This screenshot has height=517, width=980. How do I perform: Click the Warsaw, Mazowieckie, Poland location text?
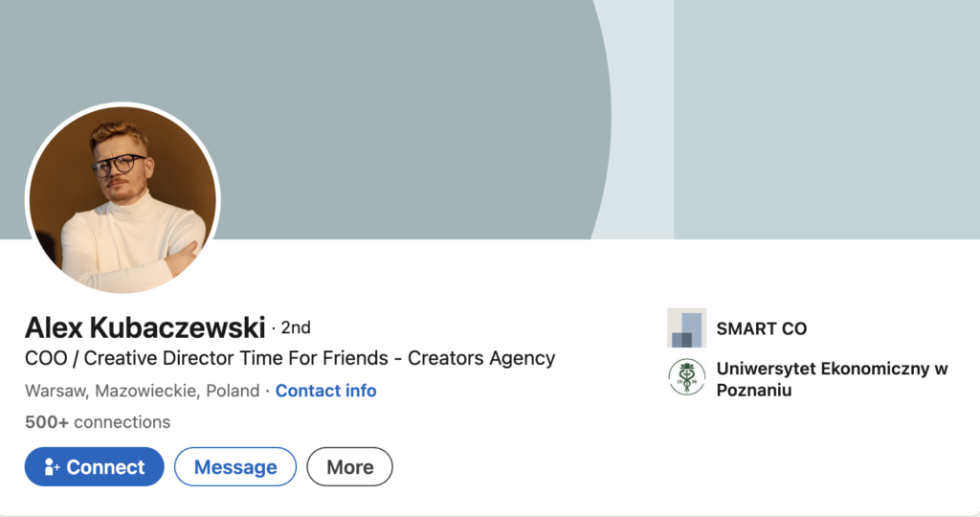142,391
